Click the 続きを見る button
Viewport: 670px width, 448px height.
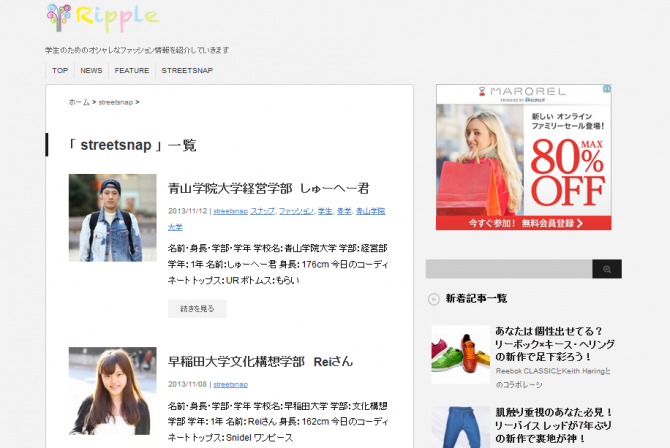point(197,309)
